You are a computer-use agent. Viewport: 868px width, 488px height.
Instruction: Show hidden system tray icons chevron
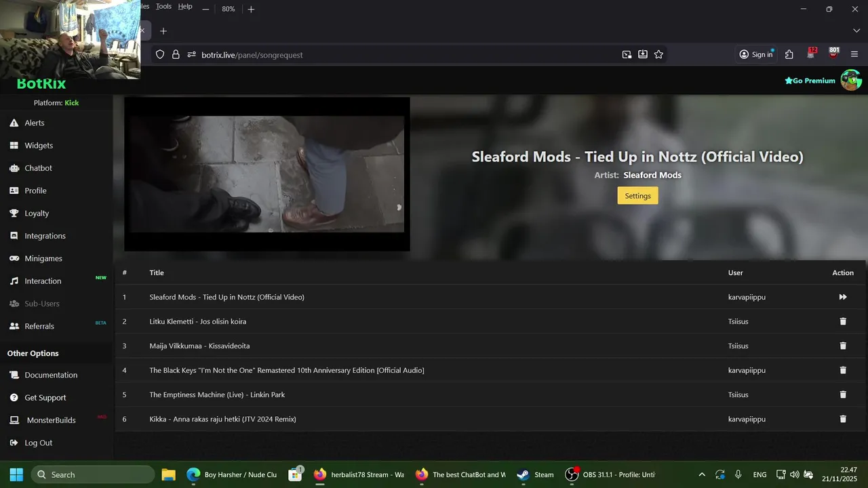point(702,474)
